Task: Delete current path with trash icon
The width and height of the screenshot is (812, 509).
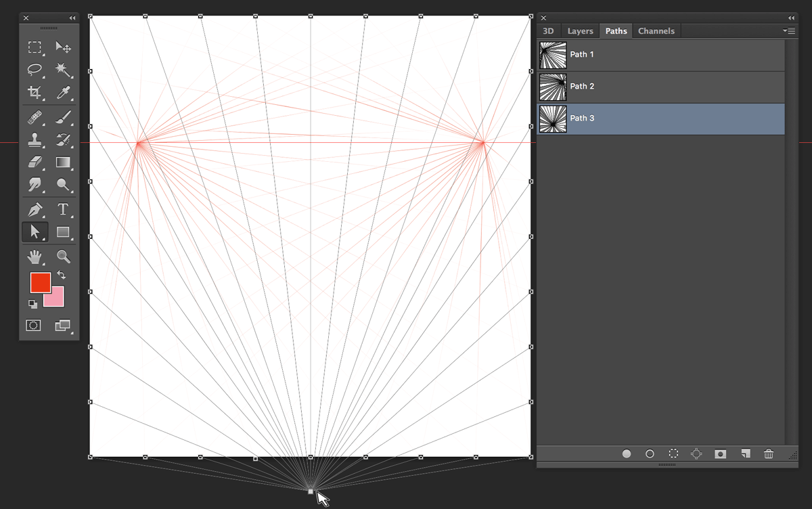Action: pyautogui.click(x=769, y=454)
